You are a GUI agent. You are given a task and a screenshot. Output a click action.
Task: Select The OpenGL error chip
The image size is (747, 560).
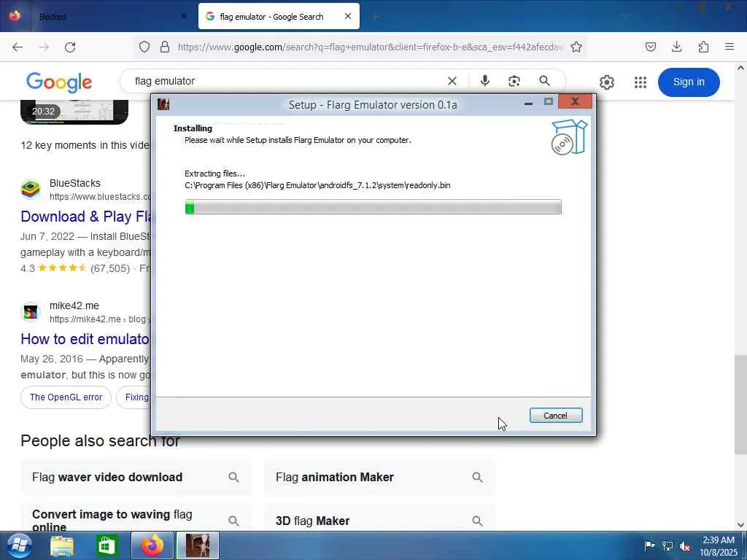point(66,397)
